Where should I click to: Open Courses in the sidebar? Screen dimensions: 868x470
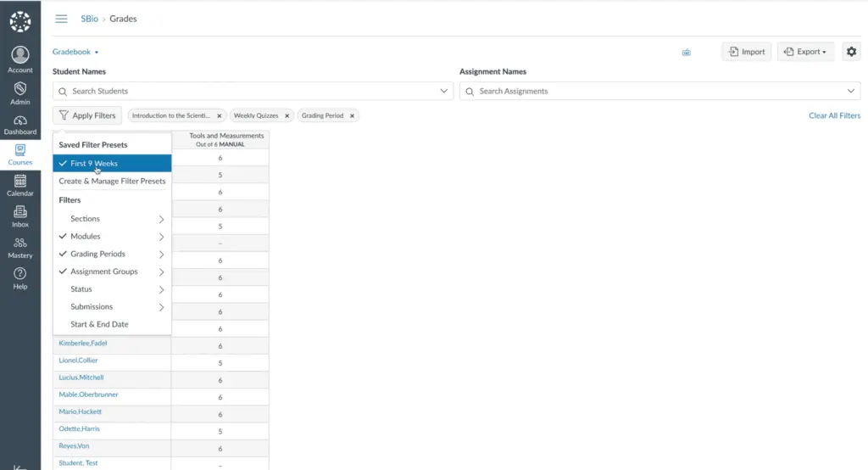[20, 155]
